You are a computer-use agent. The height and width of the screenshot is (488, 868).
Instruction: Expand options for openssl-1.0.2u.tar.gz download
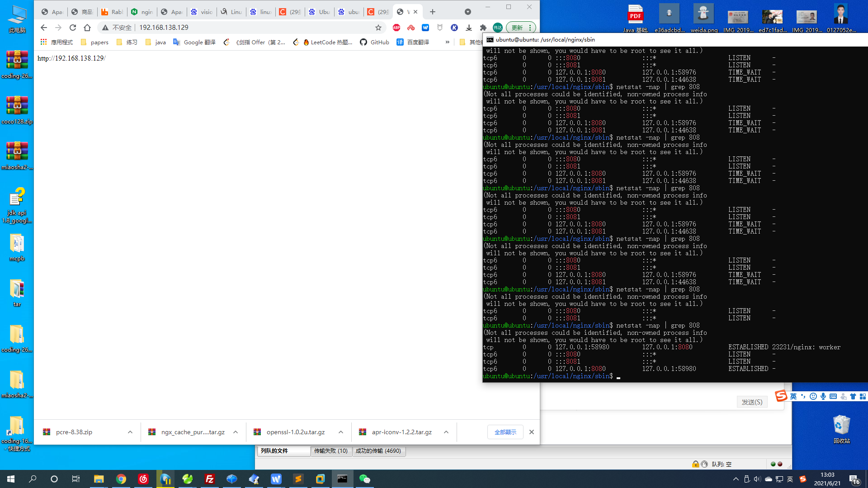click(x=341, y=432)
